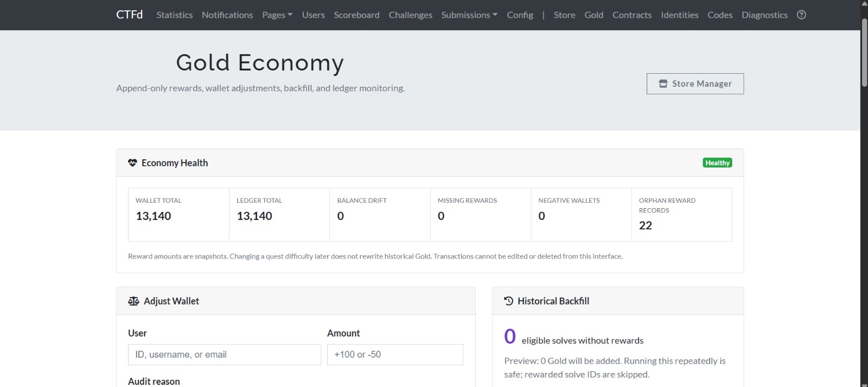
Task: Open the Codes page
Action: point(720,15)
